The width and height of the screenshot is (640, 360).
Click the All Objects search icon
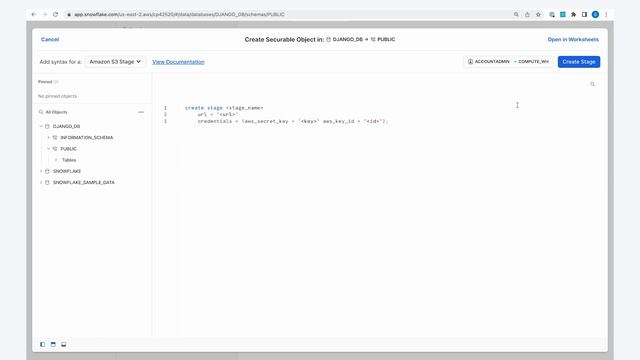(41, 112)
